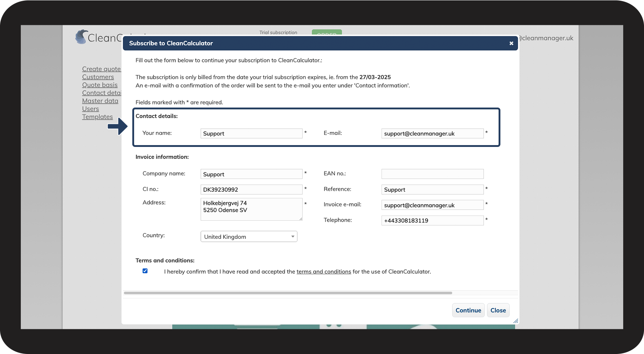Grab the dialog resize handle corner
Screen dimensions: 644x354
click(x=515, y=321)
